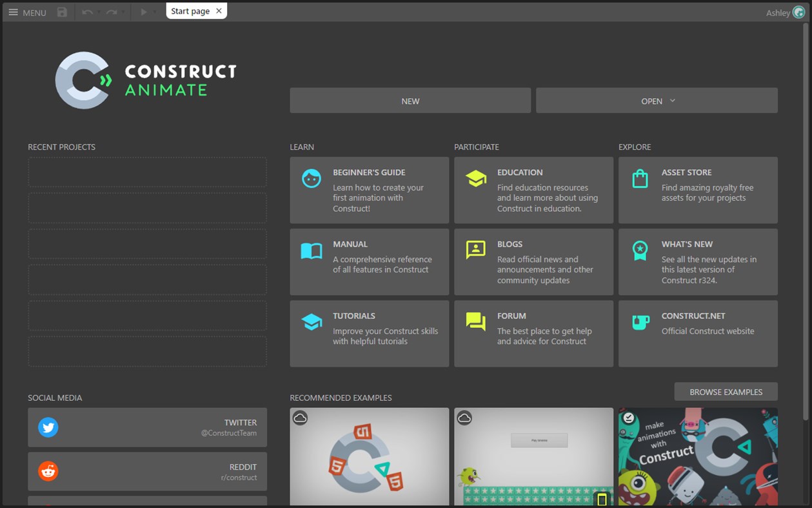Click the Forum speech bubble icon
812x508 pixels.
pos(475,321)
